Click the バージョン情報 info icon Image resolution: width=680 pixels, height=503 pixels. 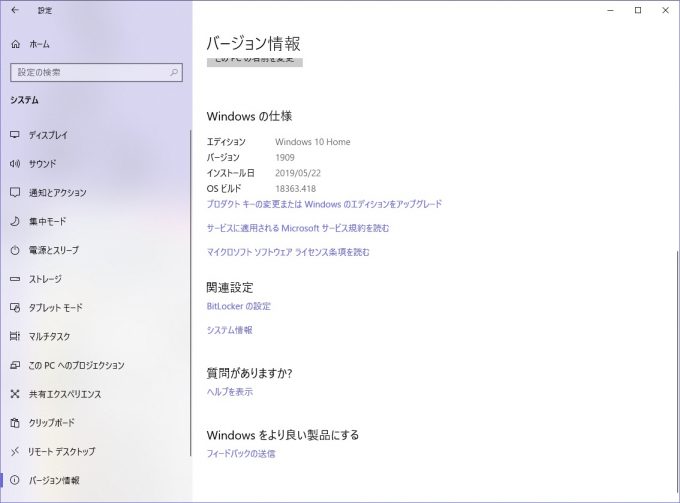(15, 480)
